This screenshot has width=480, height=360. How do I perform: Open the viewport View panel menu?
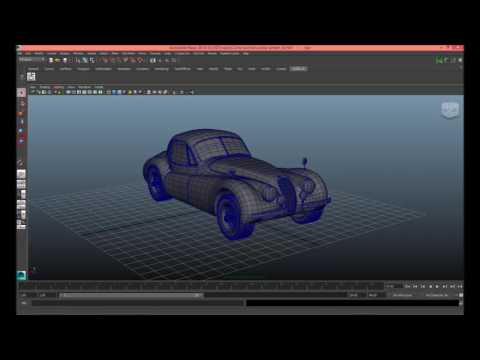pos(33,87)
